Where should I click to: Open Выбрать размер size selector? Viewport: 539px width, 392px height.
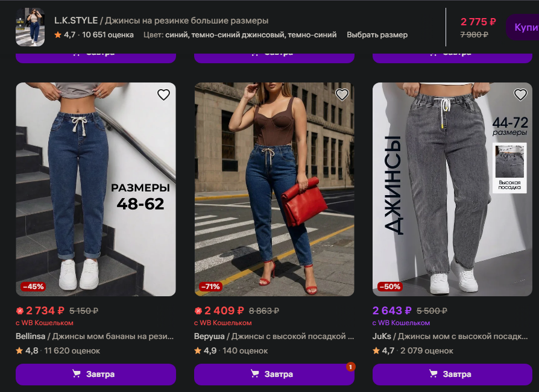[x=377, y=35]
